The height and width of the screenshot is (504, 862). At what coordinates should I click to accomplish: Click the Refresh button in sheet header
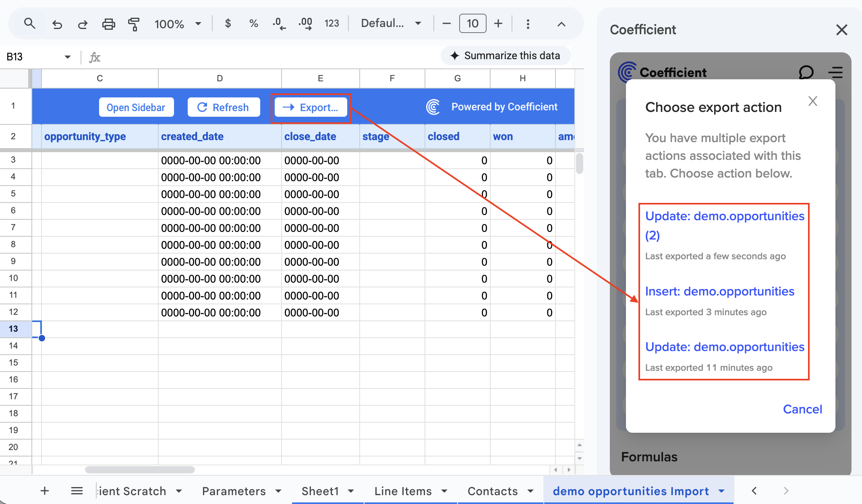pyautogui.click(x=224, y=107)
